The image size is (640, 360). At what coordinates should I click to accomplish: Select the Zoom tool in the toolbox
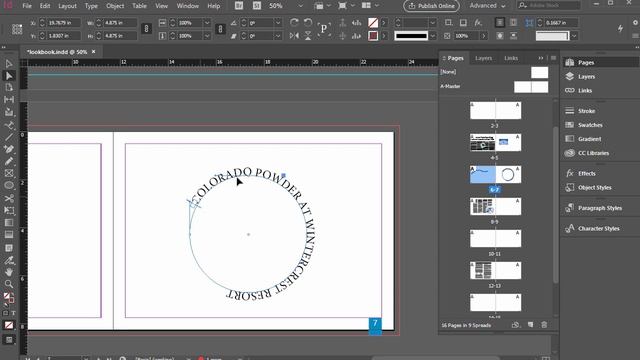pyautogui.click(x=9, y=284)
